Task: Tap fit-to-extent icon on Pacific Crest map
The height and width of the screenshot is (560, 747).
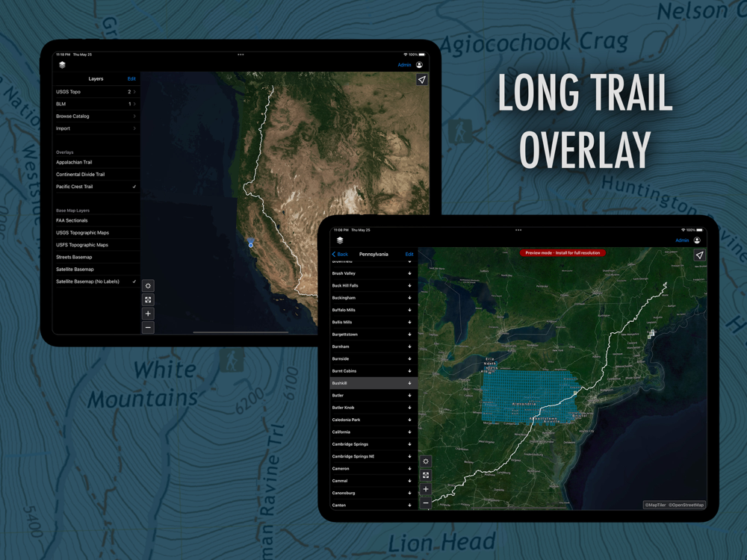Action: coord(148,299)
